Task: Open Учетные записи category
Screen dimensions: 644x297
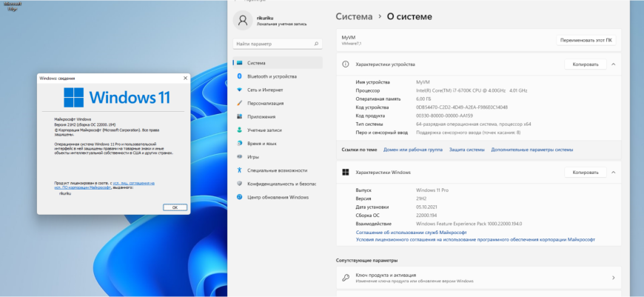Action: tap(278, 130)
